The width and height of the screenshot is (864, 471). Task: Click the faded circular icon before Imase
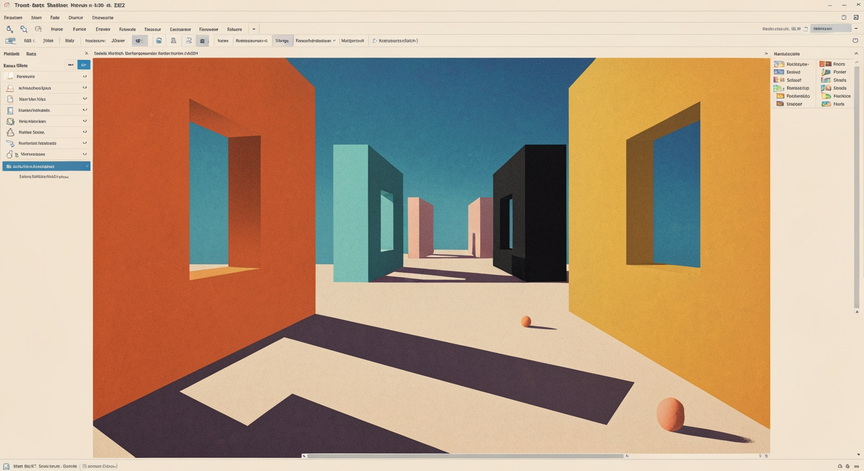click(38, 29)
